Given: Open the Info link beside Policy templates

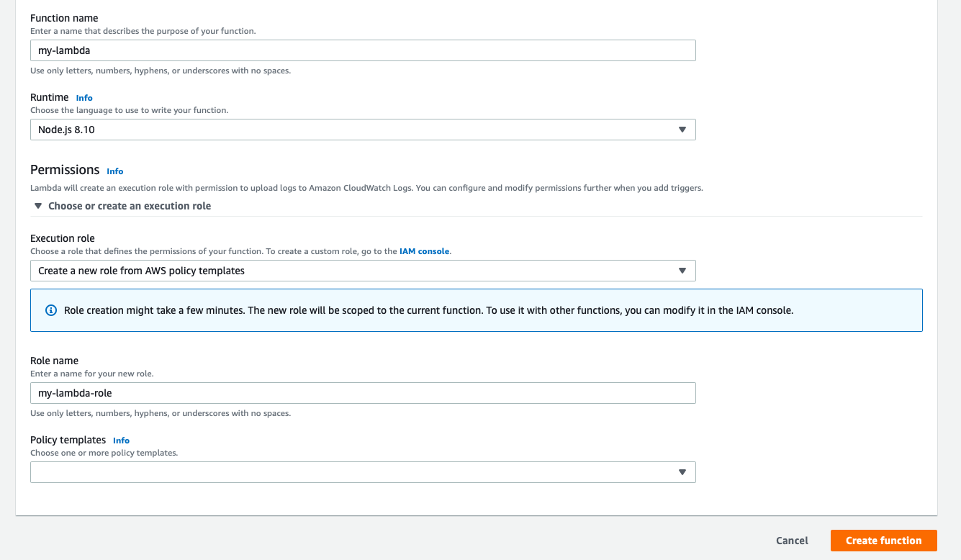Looking at the screenshot, I should [121, 441].
